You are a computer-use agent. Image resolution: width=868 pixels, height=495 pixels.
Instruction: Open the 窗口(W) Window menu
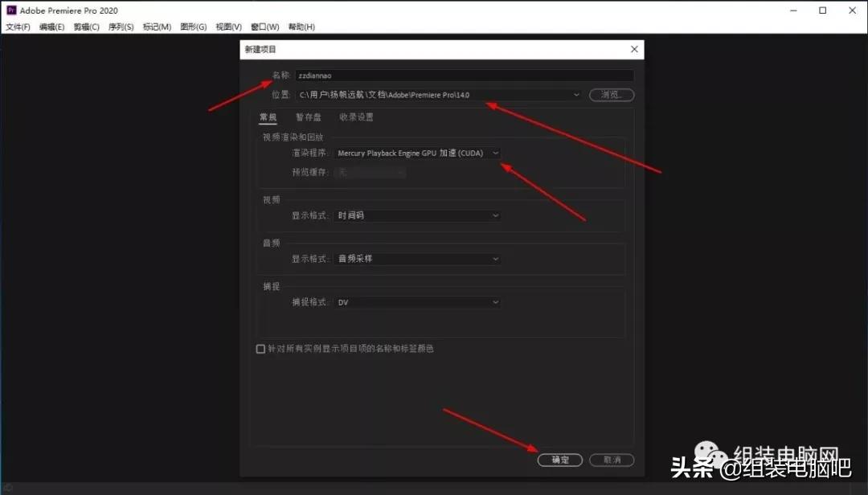[x=264, y=27]
